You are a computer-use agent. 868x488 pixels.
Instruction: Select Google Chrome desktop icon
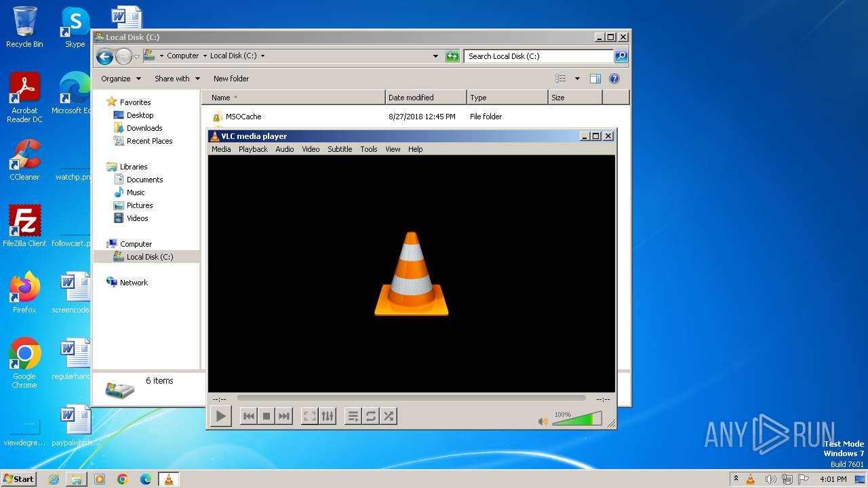point(24,363)
